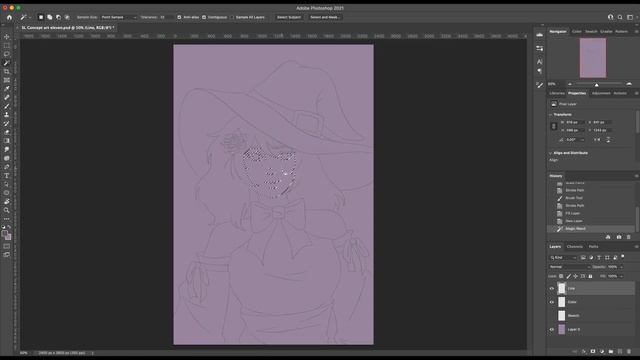Toggle Lock transparent pixels
Viewport: 640px width, 360px height.
[561, 276]
